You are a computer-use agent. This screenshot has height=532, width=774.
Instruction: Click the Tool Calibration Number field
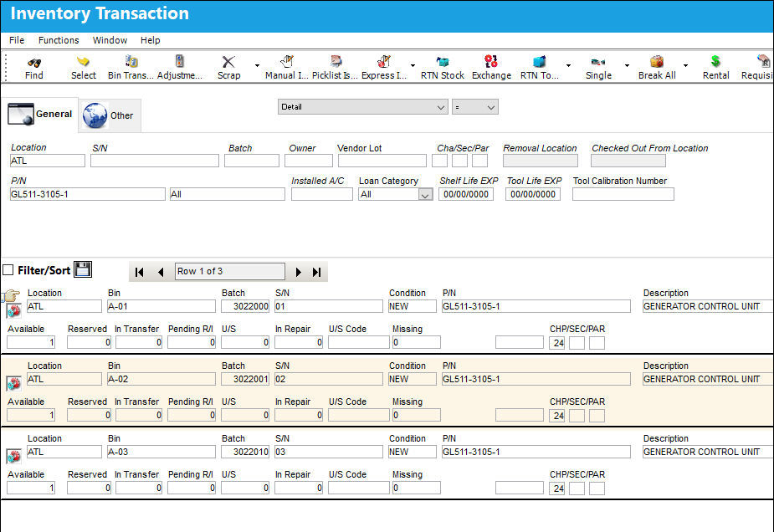point(623,194)
